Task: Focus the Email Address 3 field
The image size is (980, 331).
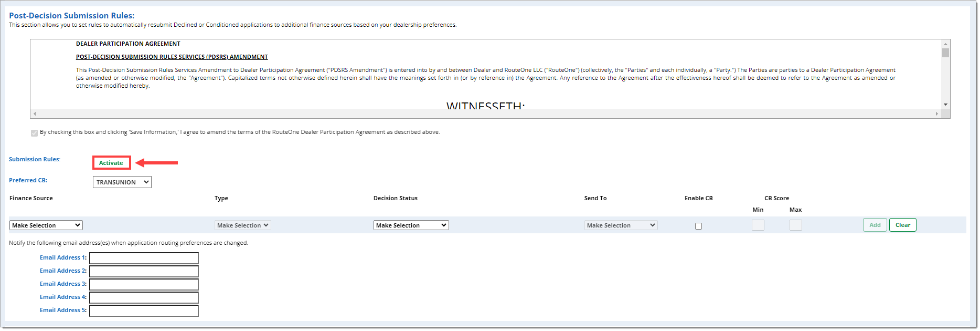Action: [x=144, y=284]
